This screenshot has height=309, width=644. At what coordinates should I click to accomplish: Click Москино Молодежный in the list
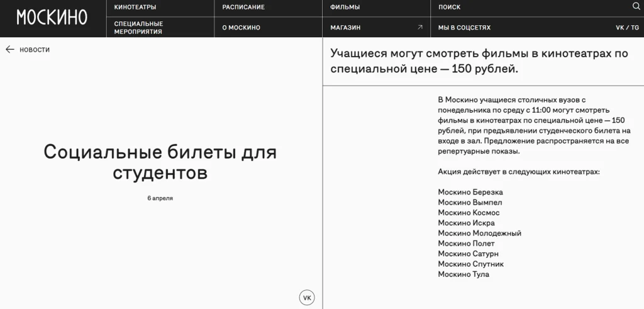pyautogui.click(x=479, y=233)
